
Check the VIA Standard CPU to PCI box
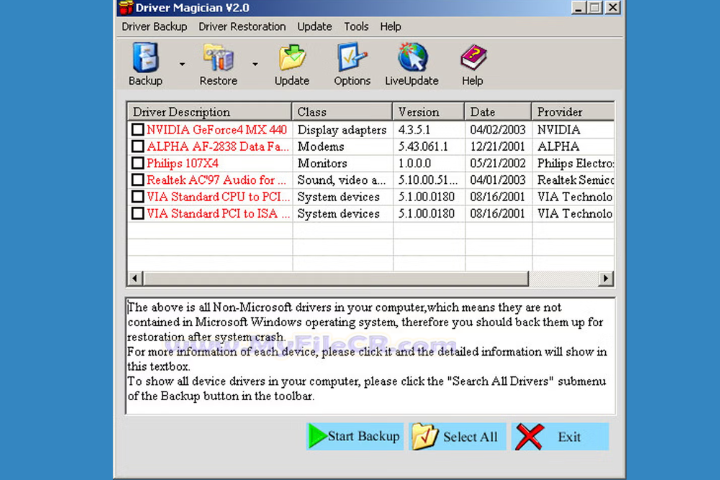[x=138, y=197]
